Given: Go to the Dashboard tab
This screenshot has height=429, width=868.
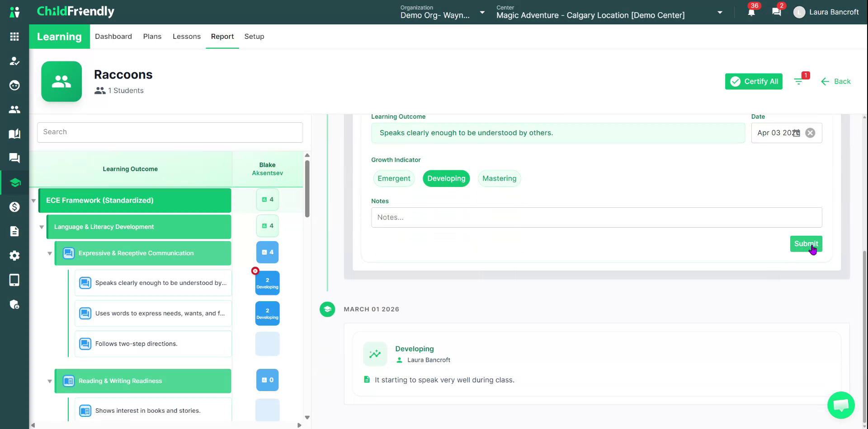Looking at the screenshot, I should (113, 37).
